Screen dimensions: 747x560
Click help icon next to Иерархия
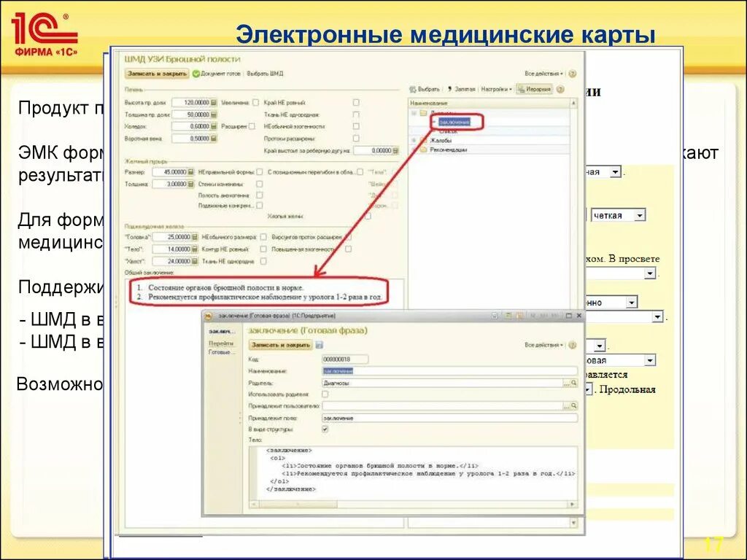pyautogui.click(x=560, y=89)
